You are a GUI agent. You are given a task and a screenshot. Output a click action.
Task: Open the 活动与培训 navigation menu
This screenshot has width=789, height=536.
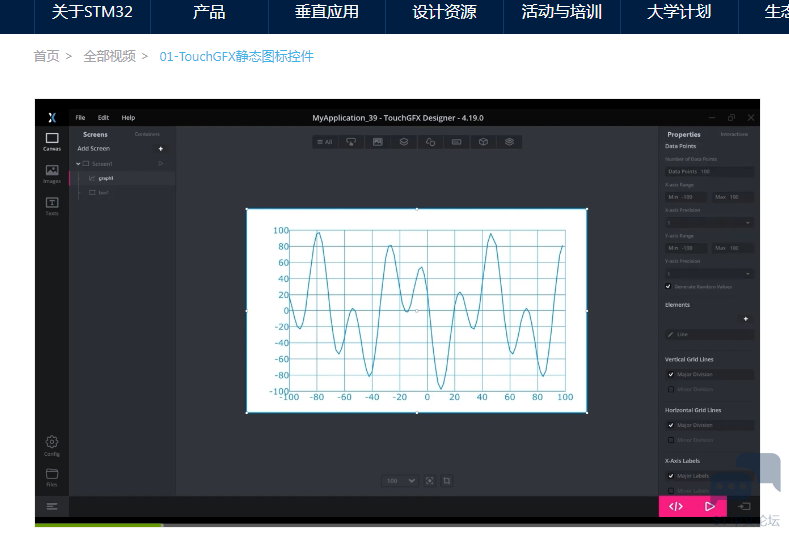[x=562, y=12]
